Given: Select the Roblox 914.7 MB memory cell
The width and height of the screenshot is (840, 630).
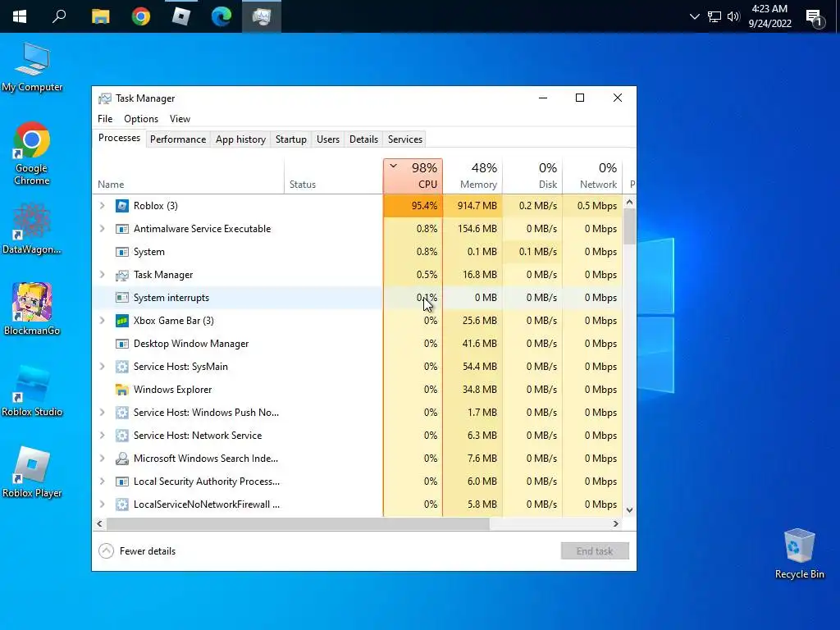Looking at the screenshot, I should tap(473, 206).
